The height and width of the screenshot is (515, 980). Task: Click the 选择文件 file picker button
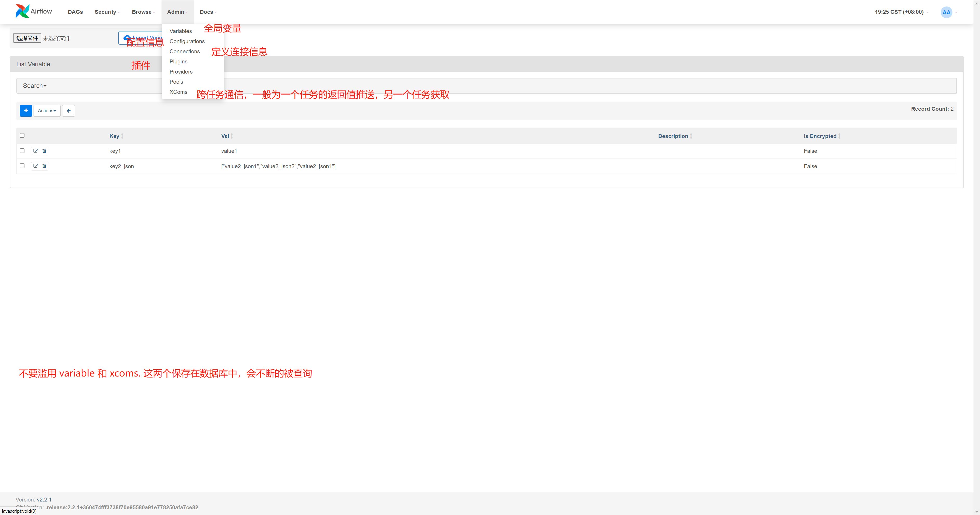[27, 38]
